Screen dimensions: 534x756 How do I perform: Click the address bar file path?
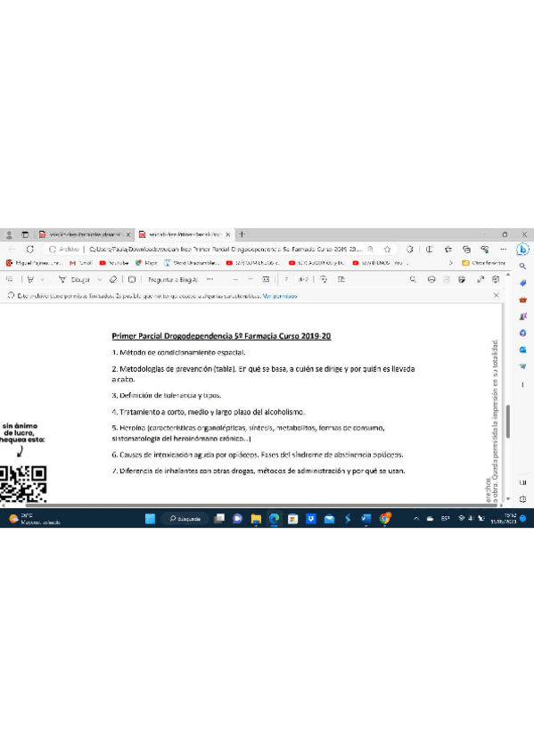225,250
